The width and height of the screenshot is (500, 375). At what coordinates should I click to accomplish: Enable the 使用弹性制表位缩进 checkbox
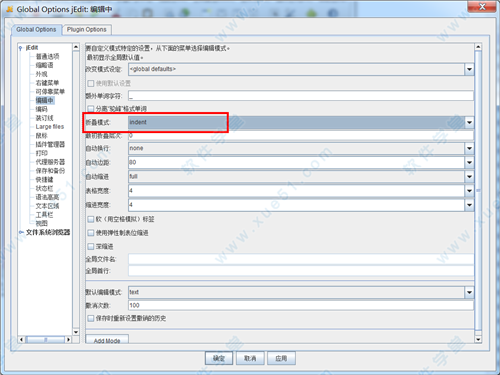pyautogui.click(x=90, y=233)
